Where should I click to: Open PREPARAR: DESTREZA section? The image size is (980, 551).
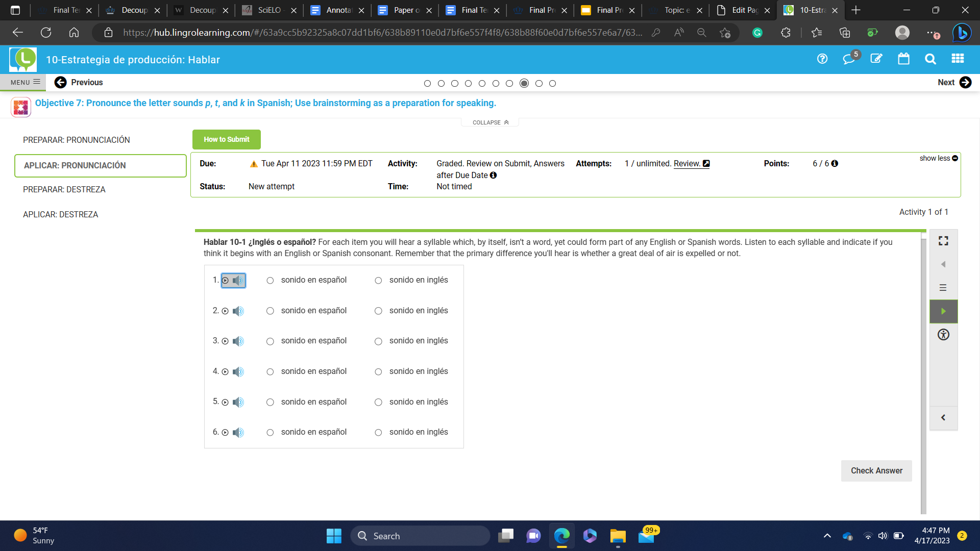tap(64, 189)
